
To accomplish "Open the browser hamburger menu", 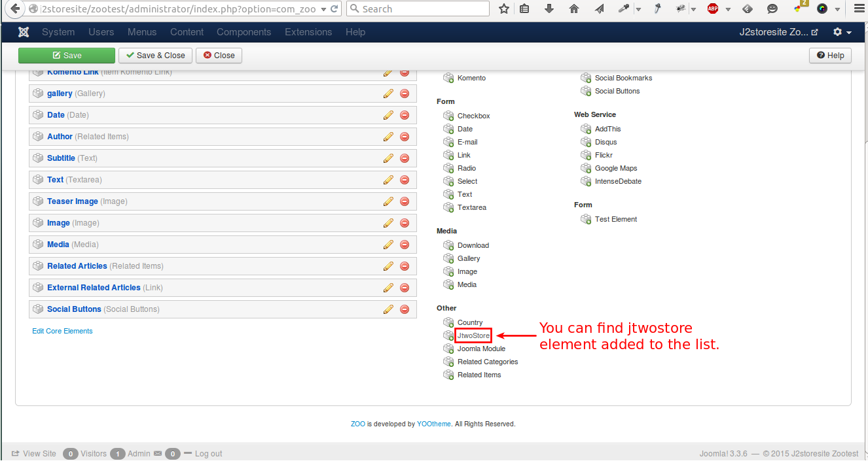I will [859, 9].
